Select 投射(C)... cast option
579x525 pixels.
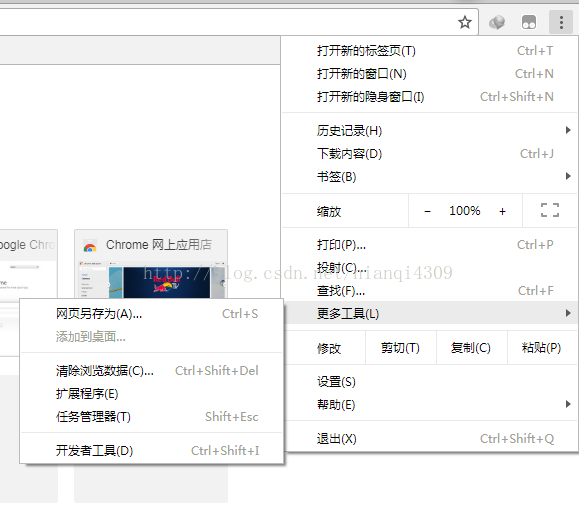point(430,268)
